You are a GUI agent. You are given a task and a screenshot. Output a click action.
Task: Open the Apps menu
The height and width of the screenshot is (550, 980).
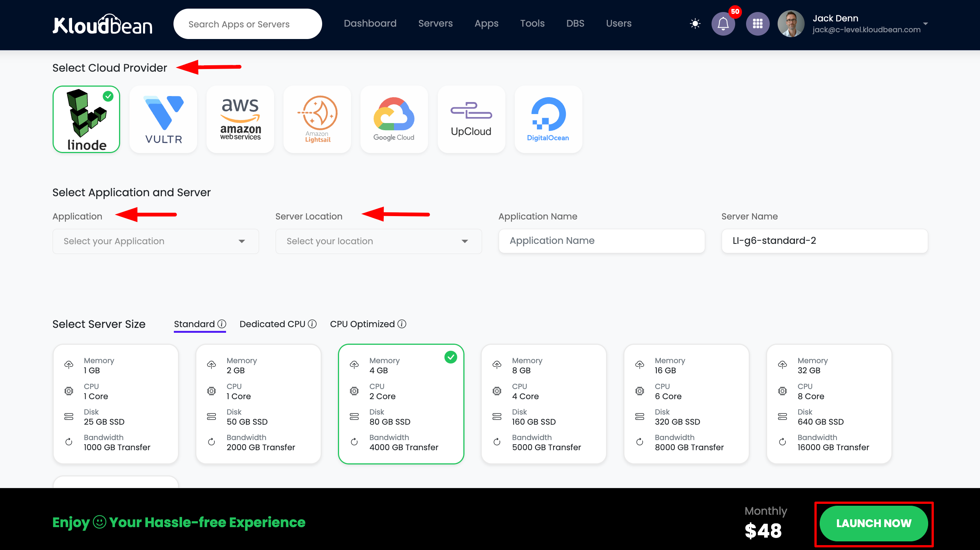486,24
